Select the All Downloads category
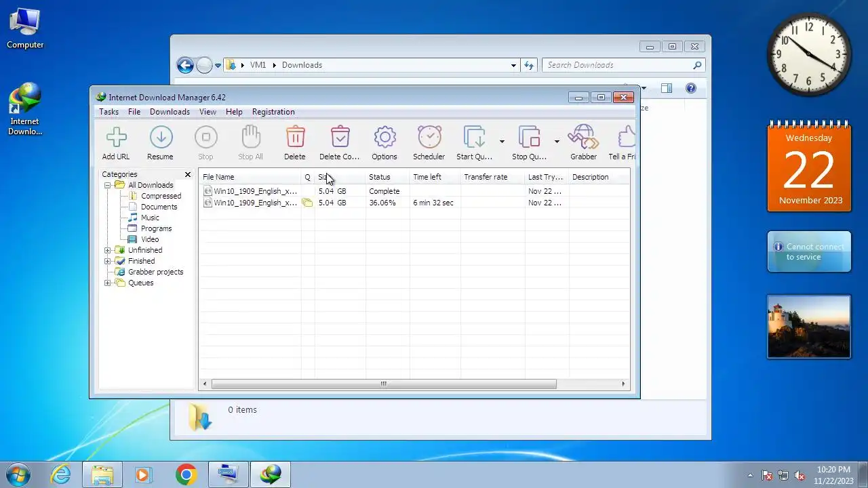 click(x=151, y=185)
